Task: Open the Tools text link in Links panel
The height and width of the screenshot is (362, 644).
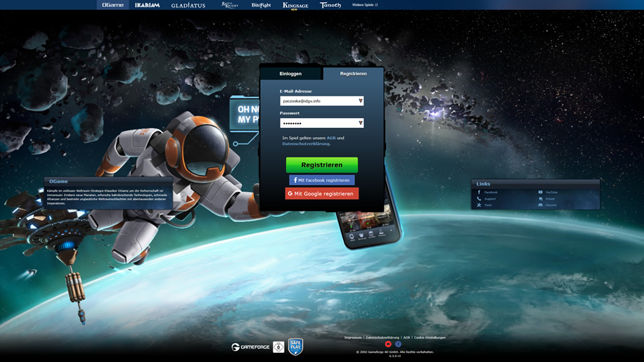Action: (x=488, y=205)
